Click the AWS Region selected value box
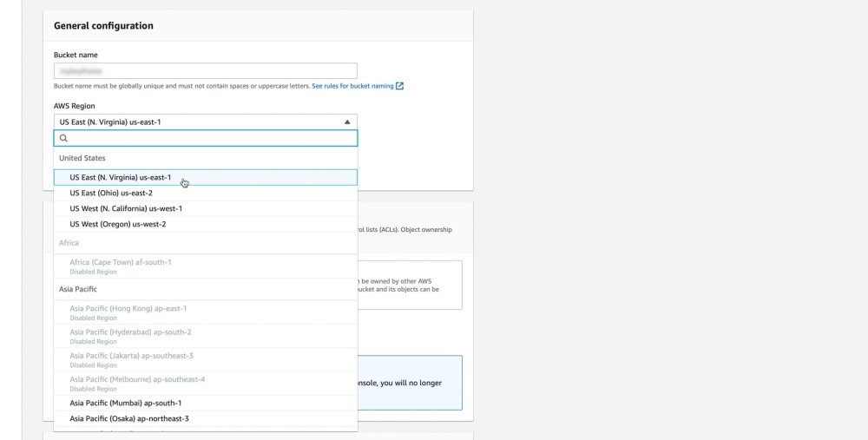 (x=206, y=121)
